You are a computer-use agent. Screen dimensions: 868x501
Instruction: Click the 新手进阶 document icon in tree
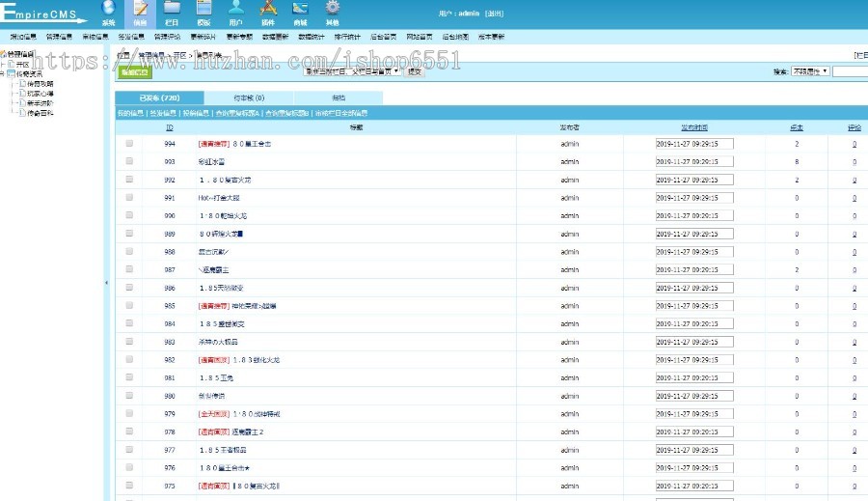point(23,102)
